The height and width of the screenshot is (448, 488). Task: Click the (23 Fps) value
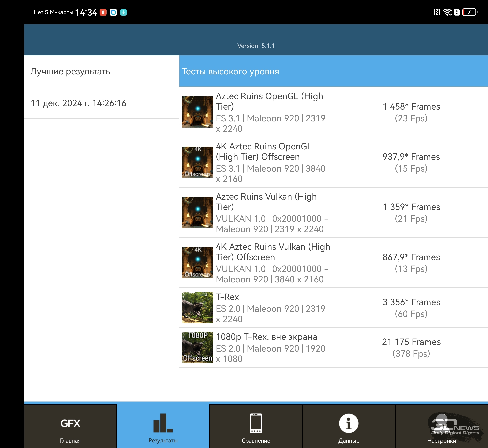click(x=411, y=118)
